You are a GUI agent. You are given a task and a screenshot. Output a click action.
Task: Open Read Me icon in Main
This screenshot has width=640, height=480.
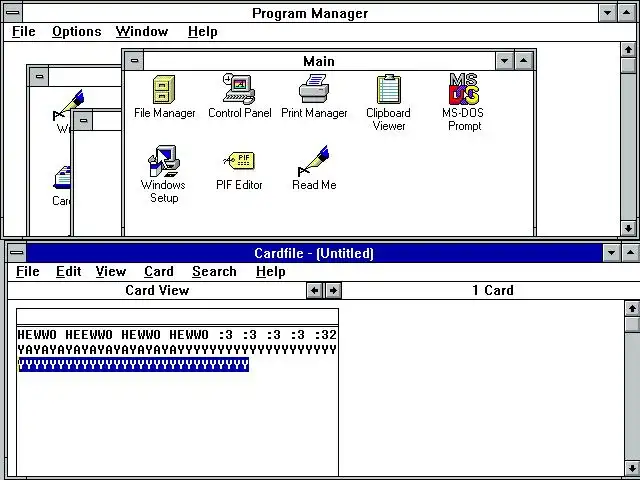pyautogui.click(x=314, y=161)
